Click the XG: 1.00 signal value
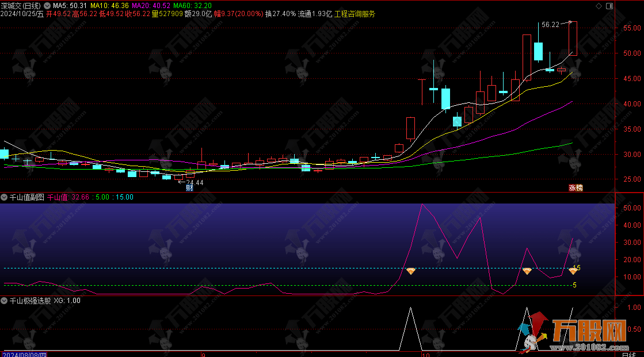This screenshot has width=644, height=357. click(67, 301)
